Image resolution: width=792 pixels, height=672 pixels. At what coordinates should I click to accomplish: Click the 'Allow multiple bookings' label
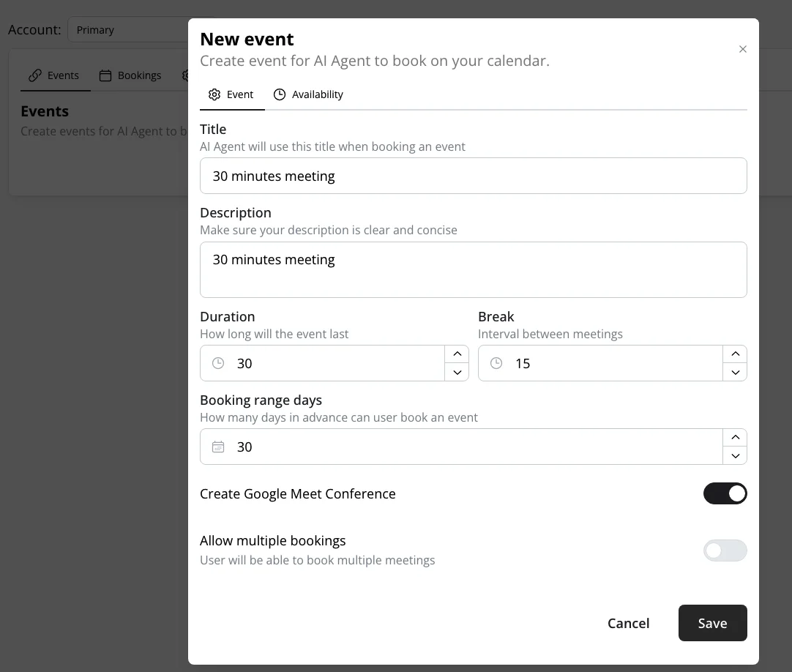272,541
